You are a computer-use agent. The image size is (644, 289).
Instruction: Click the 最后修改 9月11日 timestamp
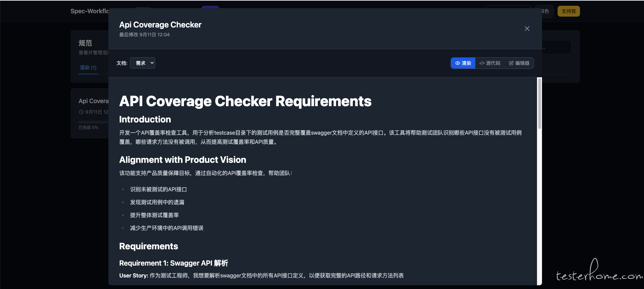coord(144,35)
